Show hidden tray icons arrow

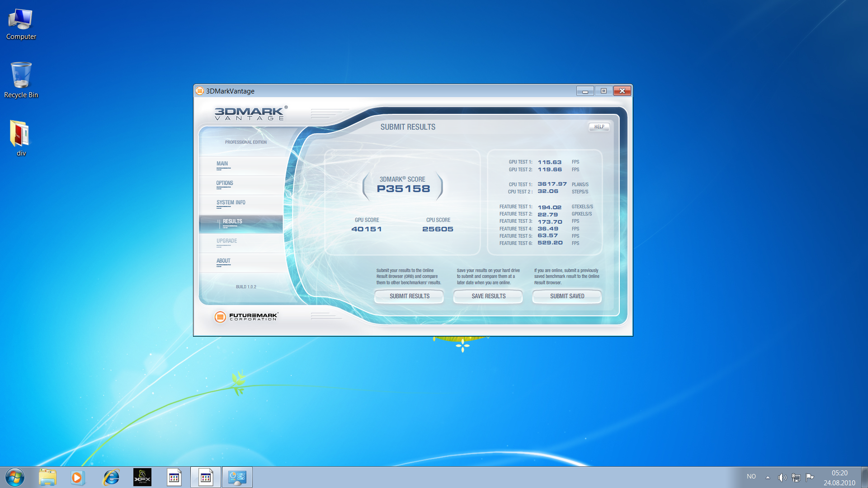(768, 477)
